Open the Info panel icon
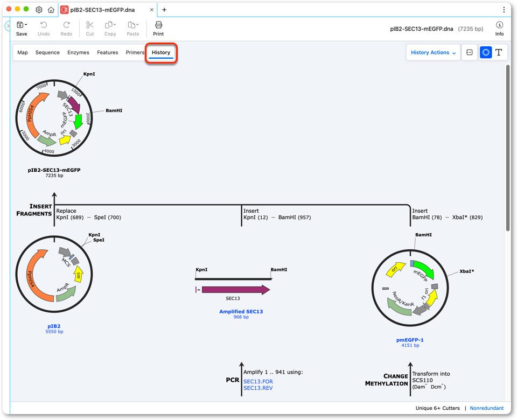 (499, 25)
